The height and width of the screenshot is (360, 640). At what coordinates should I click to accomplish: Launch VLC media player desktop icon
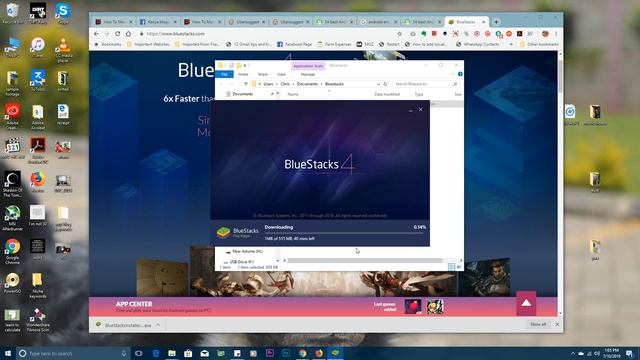[63, 50]
